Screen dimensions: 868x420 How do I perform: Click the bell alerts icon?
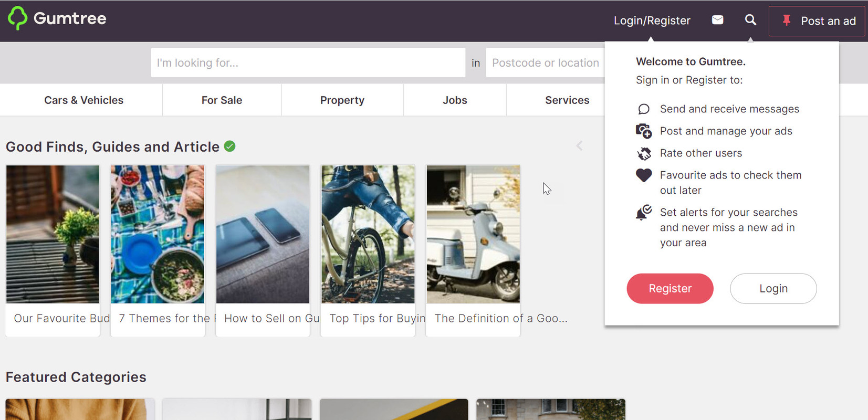644,213
